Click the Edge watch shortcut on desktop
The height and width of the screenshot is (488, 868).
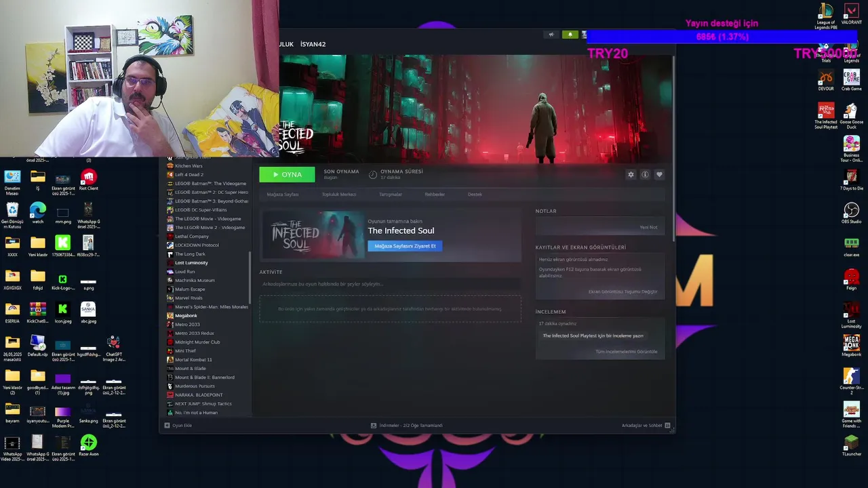38,213
